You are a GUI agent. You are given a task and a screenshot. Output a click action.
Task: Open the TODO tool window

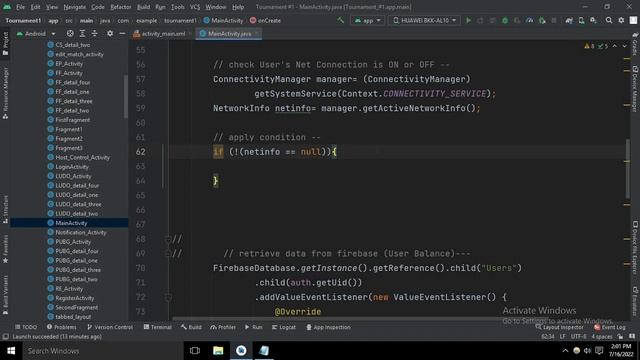(x=26, y=327)
